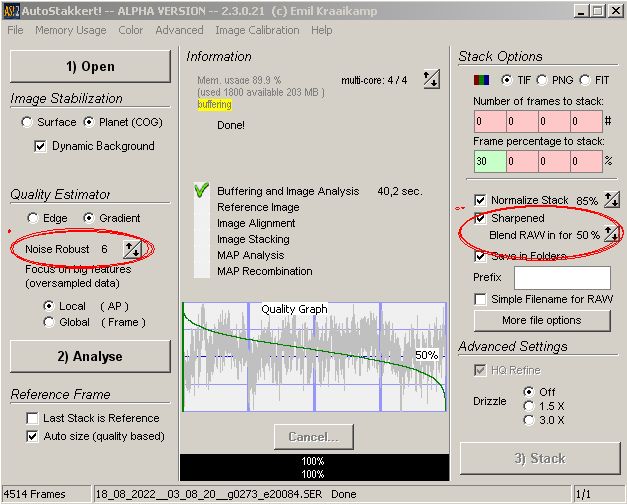Image resolution: width=627 pixels, height=504 pixels.
Task: Toggle Normalize Stack checkbox
Action: (481, 200)
